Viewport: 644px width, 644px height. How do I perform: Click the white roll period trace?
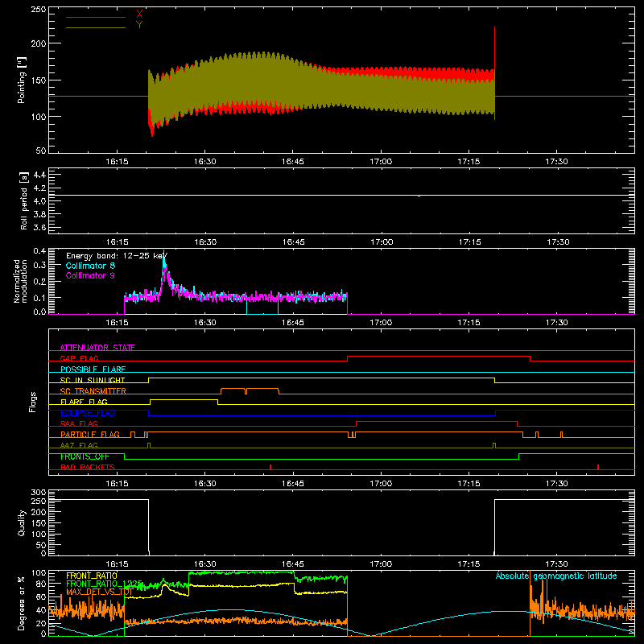(341, 195)
